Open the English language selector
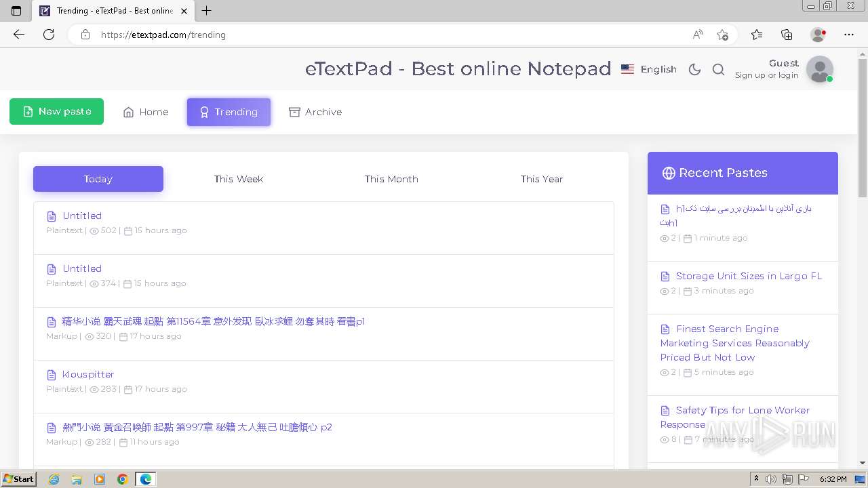This screenshot has height=488, width=868. [x=649, y=69]
